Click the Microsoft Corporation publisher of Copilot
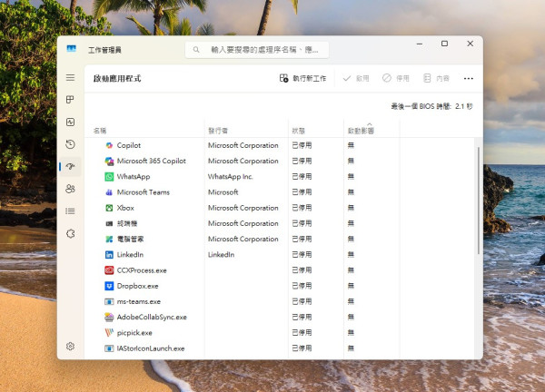This screenshot has height=392, width=545. pyautogui.click(x=243, y=145)
